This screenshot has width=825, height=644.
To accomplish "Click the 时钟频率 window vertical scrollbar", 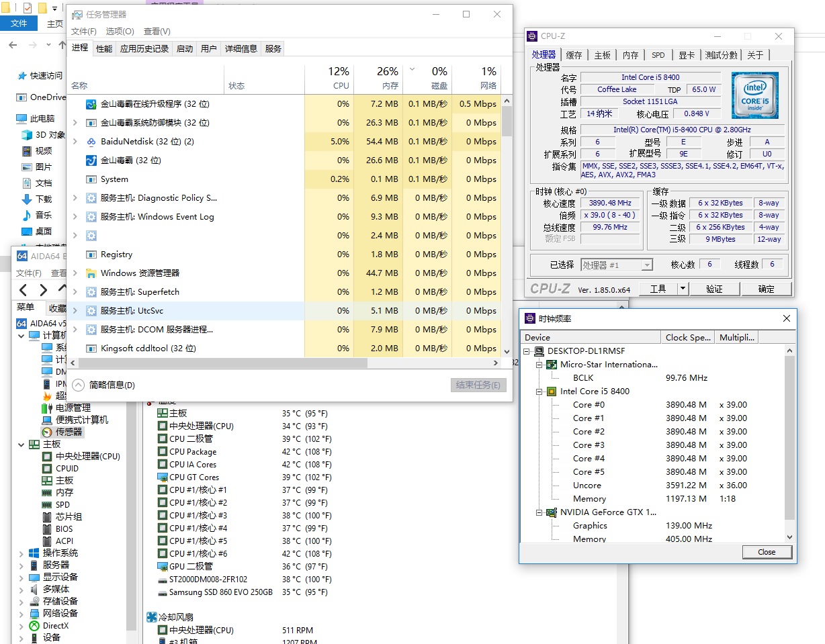I will (x=789, y=436).
